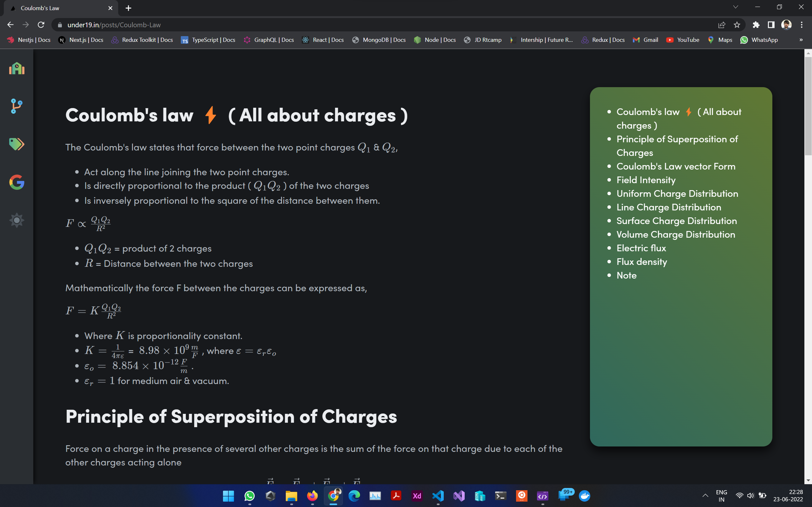Click the Google icon in sidebar
Image resolution: width=812 pixels, height=507 pixels.
point(16,182)
